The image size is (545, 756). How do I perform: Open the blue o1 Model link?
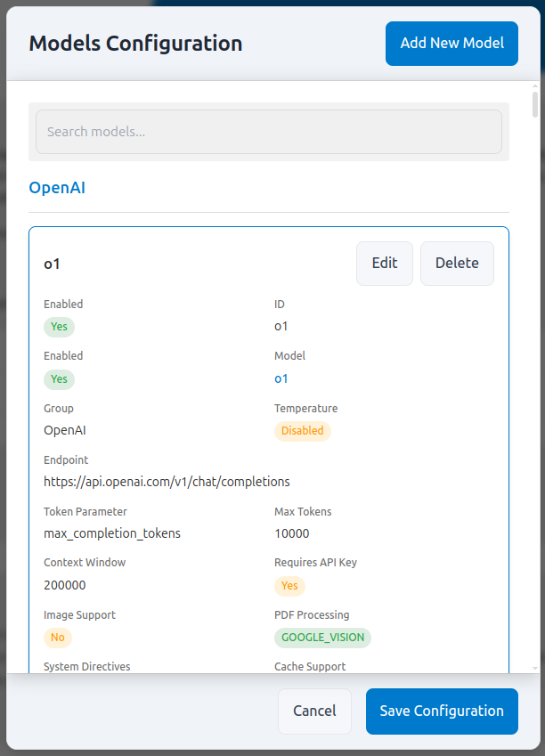pyautogui.click(x=281, y=379)
